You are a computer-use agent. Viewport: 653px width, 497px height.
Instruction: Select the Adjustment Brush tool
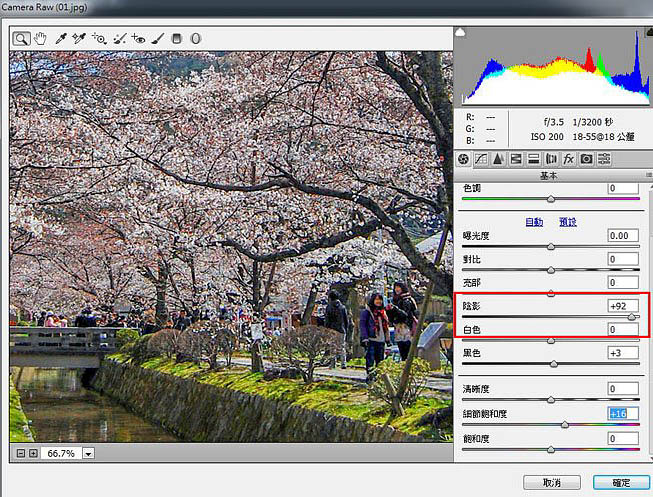(157, 39)
